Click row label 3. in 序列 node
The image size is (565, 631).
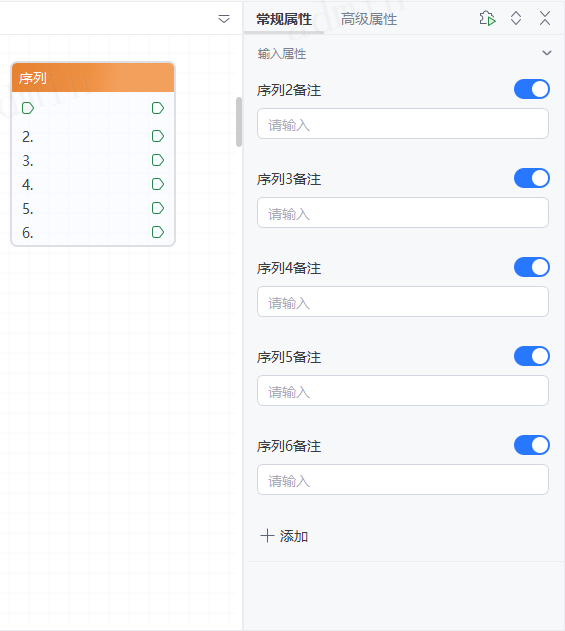tap(28, 161)
